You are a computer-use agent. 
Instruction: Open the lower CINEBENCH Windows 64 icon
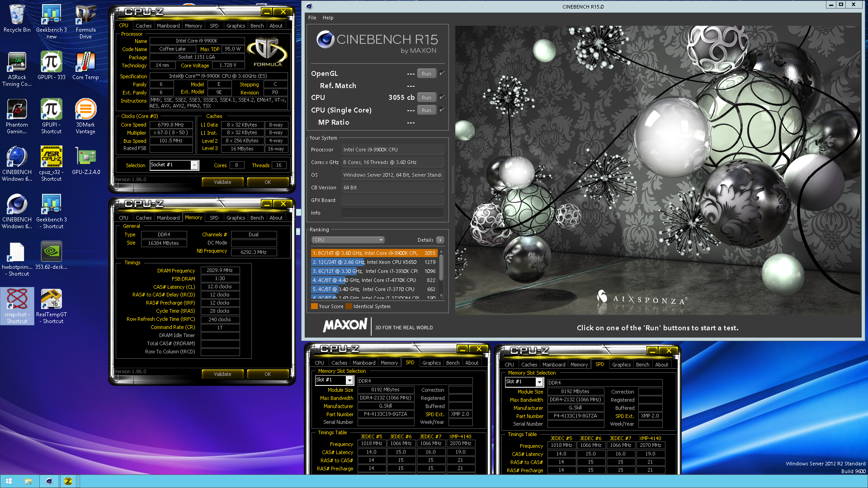point(17,211)
